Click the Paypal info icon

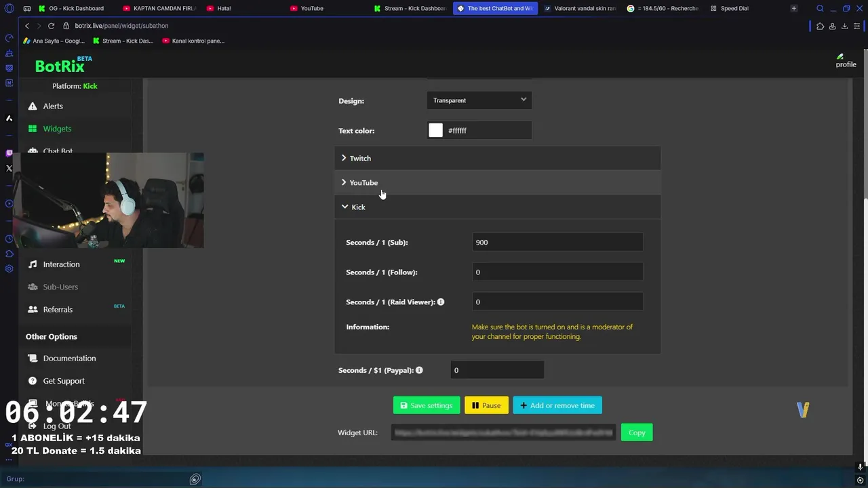tap(419, 370)
